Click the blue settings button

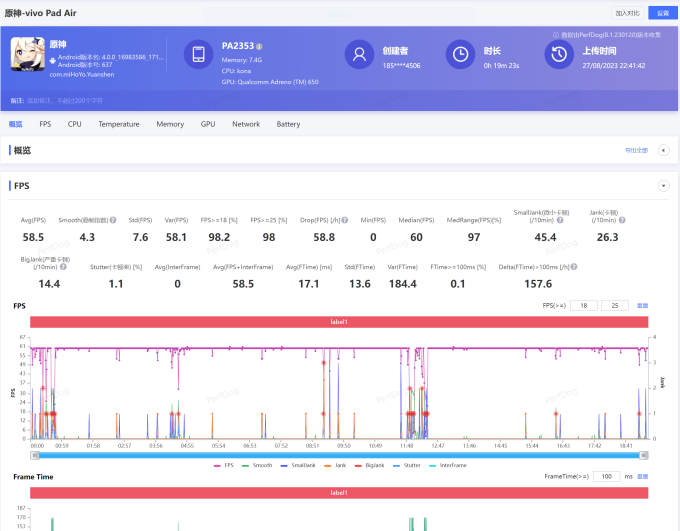click(x=663, y=13)
